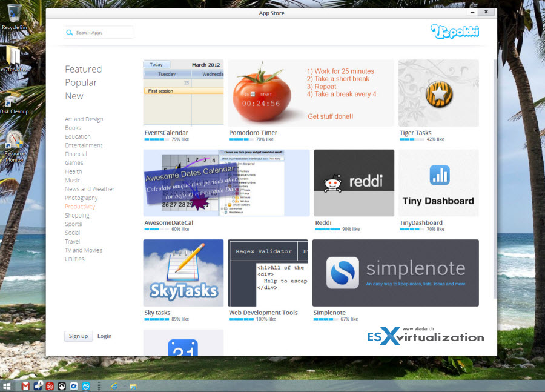Image resolution: width=545 pixels, height=392 pixels.
Task: Open the EventsCalendar app tile
Action: point(183,93)
